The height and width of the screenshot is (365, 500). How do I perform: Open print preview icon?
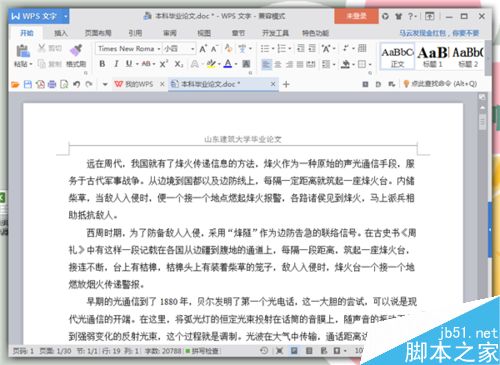64,84
